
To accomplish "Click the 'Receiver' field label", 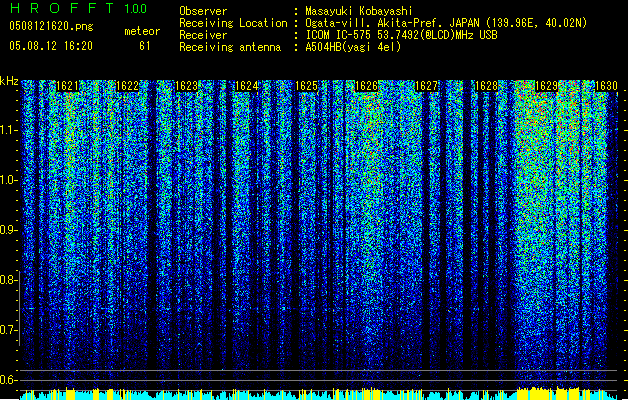I will [x=203, y=35].
